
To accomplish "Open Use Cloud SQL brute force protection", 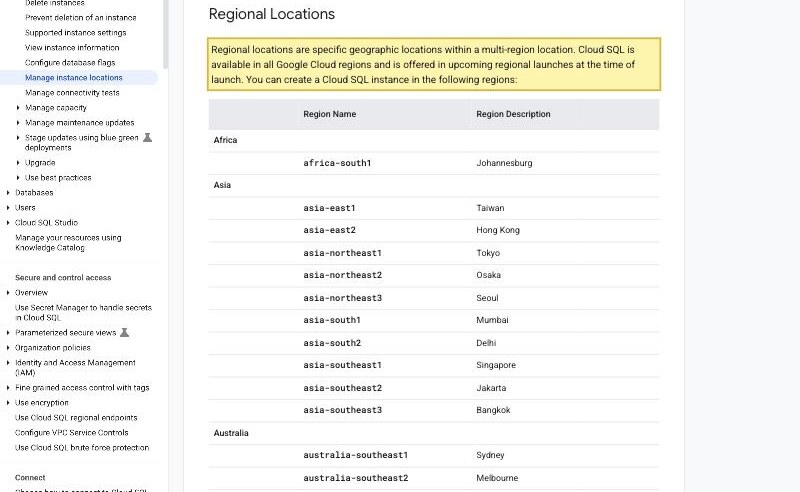I will click(x=82, y=448).
